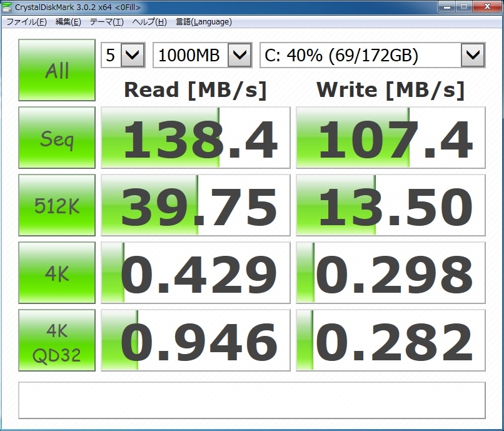Open the 言語(Language) menu

(204, 22)
